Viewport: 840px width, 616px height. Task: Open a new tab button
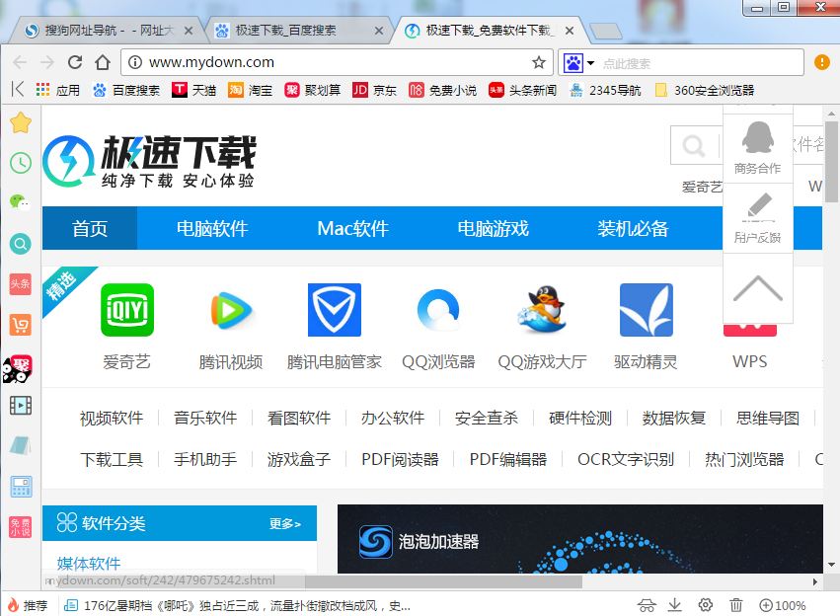tap(606, 31)
